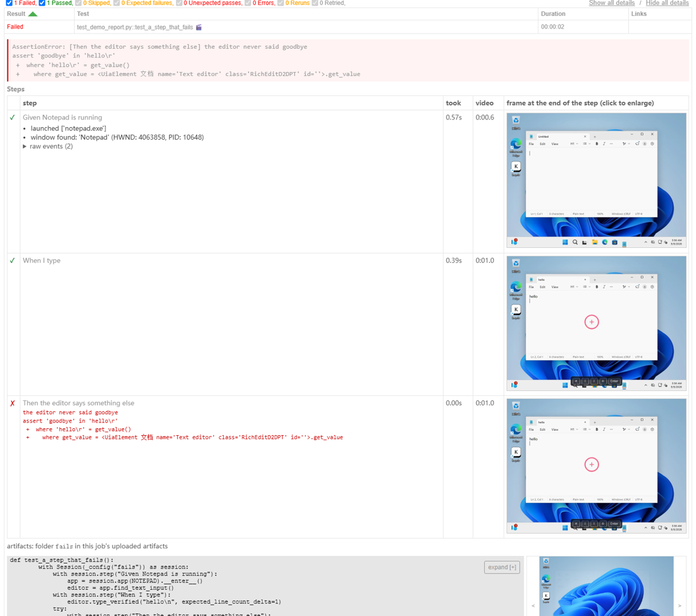Toggle the 0 Skipped filter checkbox

pos(78,3)
